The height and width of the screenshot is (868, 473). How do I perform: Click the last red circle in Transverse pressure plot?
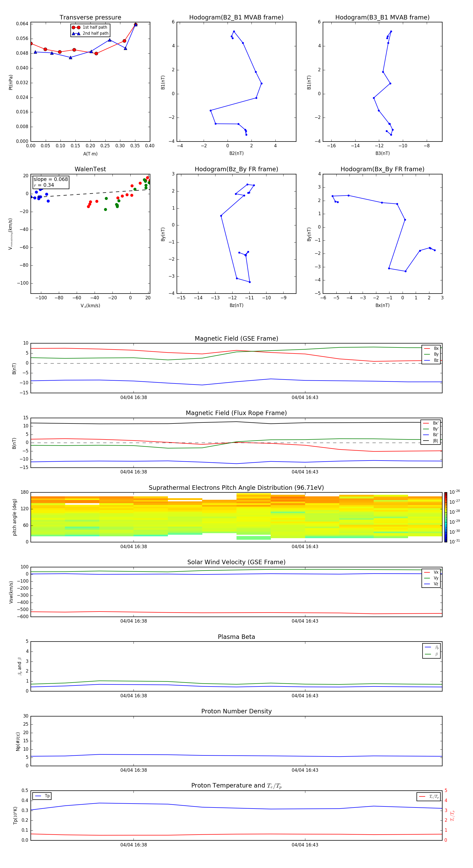[x=136, y=25]
